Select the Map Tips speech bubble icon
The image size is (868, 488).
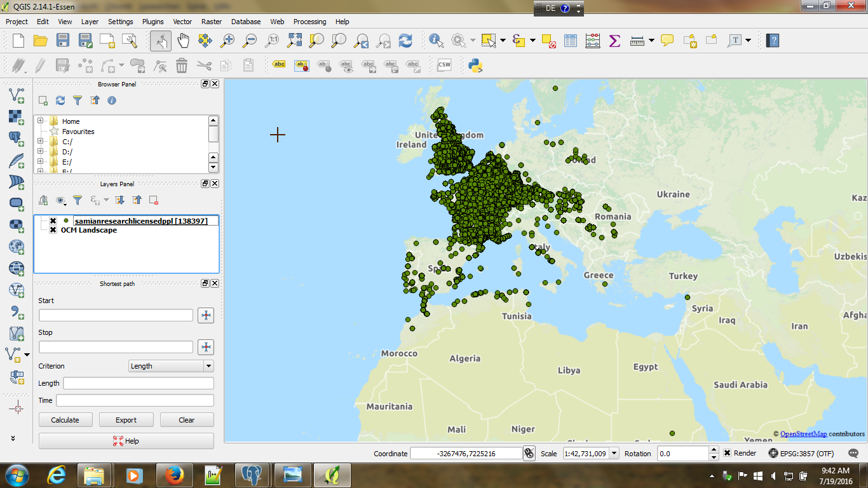click(x=667, y=41)
